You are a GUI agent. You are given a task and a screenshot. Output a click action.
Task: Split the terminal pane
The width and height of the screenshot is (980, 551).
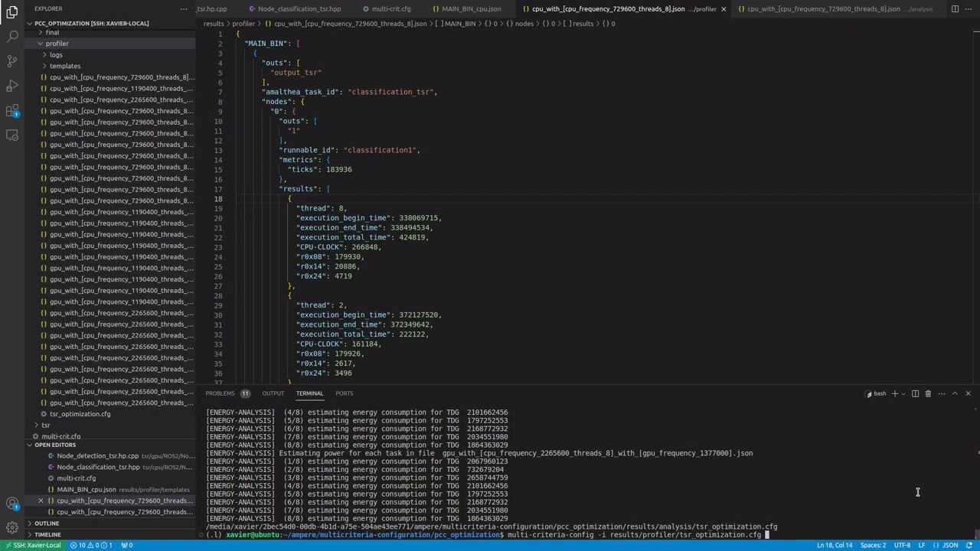(915, 393)
